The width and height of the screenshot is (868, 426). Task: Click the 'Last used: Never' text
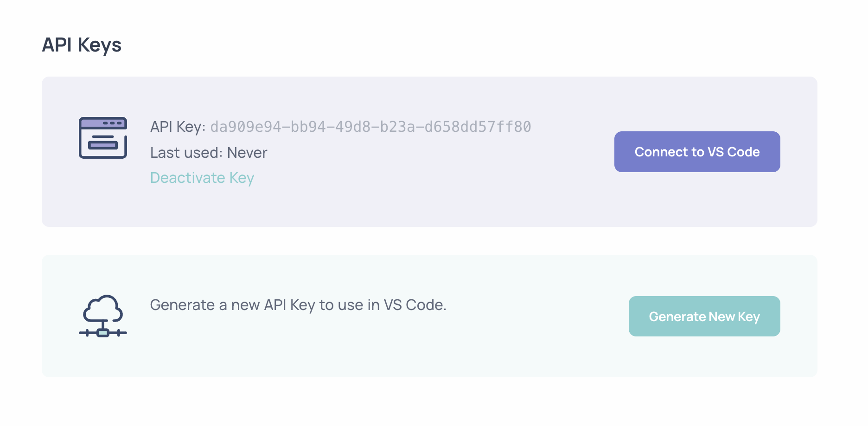pos(209,153)
